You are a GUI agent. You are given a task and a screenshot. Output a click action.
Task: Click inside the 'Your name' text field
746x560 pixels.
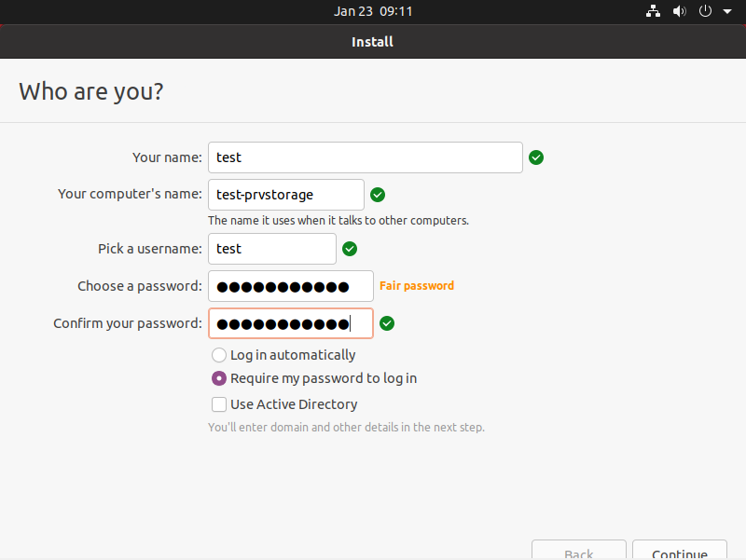365,157
